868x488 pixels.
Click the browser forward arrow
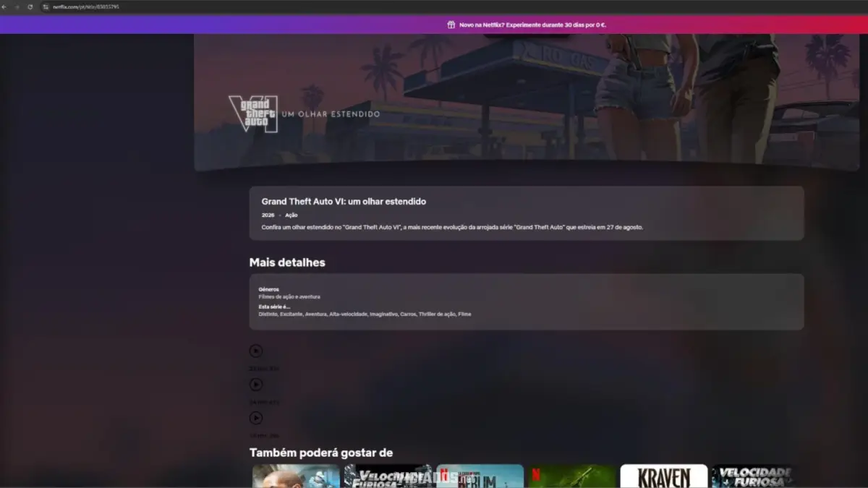coord(17,7)
